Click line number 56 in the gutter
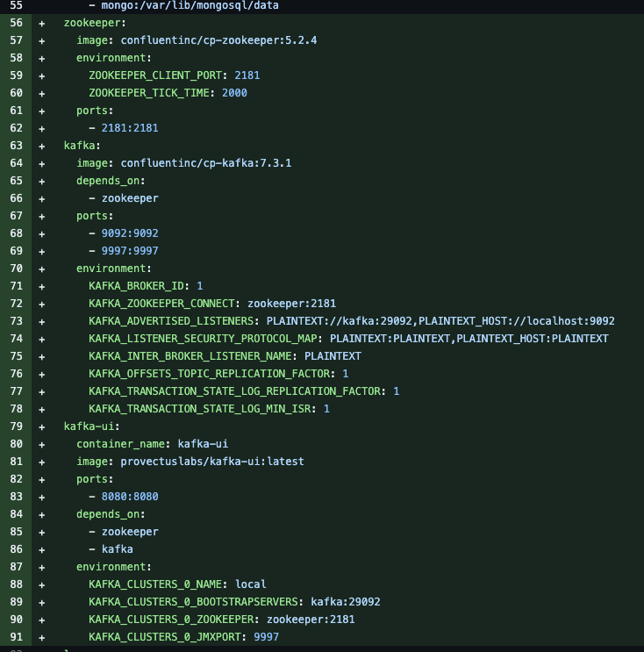644x652 pixels. click(16, 23)
